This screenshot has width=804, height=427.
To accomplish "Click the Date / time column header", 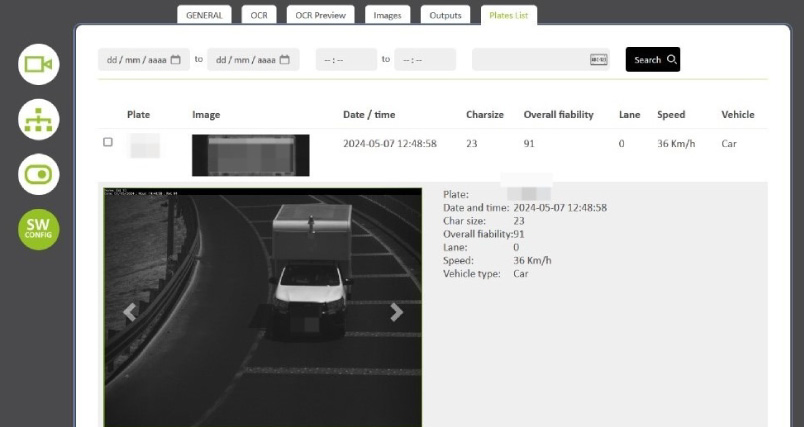I will click(369, 115).
